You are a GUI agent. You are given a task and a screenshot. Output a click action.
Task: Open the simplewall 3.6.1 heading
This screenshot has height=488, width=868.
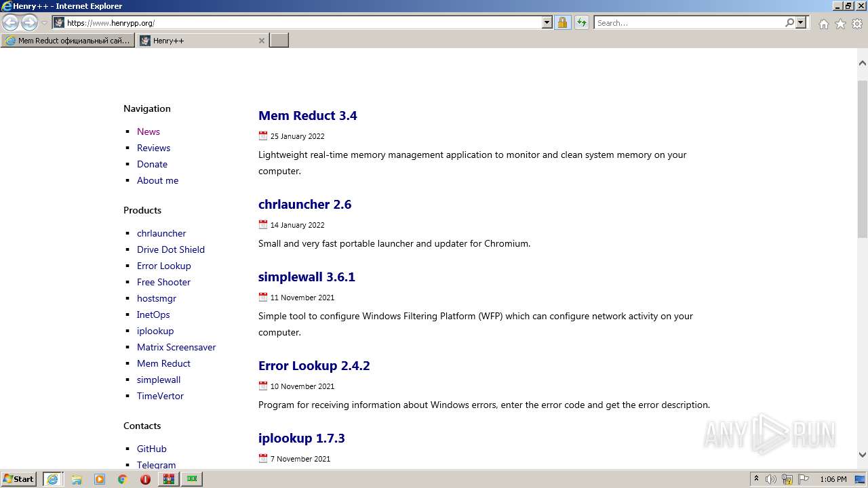[307, 277]
